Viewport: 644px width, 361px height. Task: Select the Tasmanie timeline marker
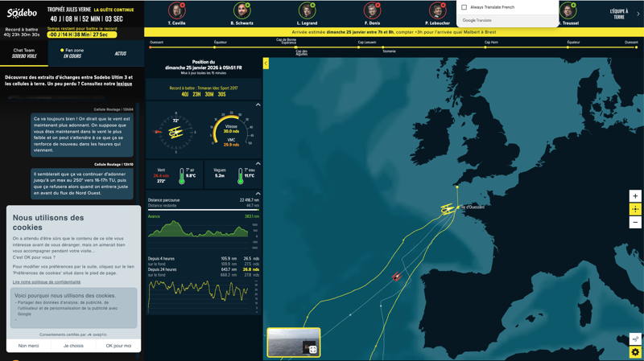[383, 47]
